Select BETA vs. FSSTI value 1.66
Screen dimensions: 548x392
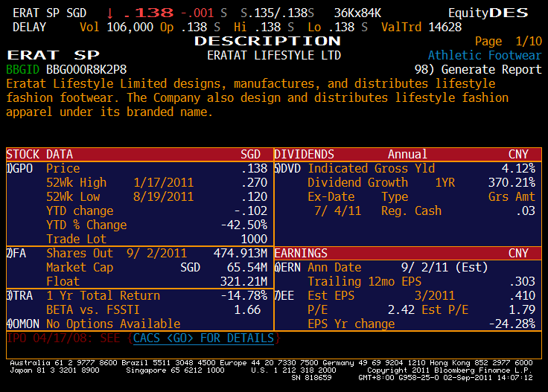pos(247,310)
